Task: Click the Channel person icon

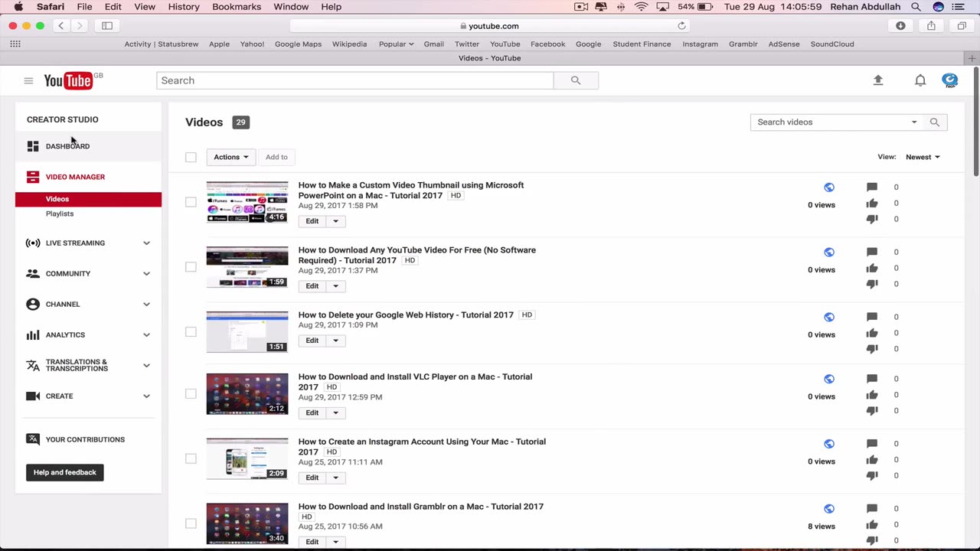Action: coord(33,304)
